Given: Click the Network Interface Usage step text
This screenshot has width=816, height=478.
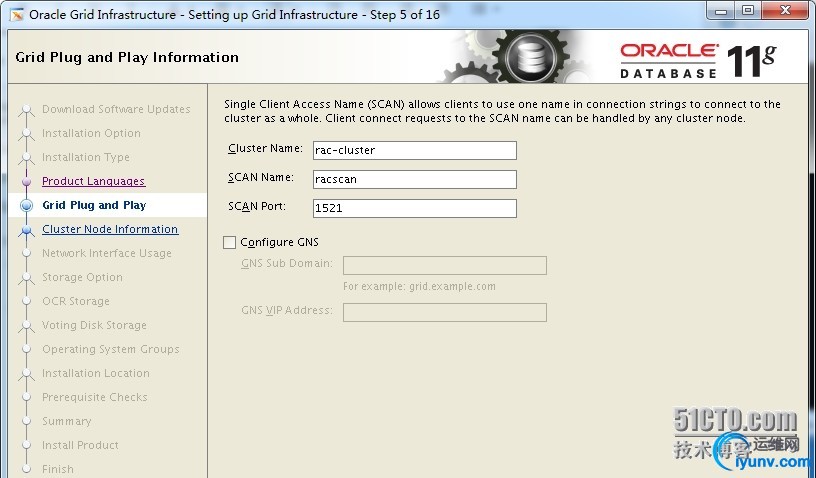Looking at the screenshot, I should 107,253.
